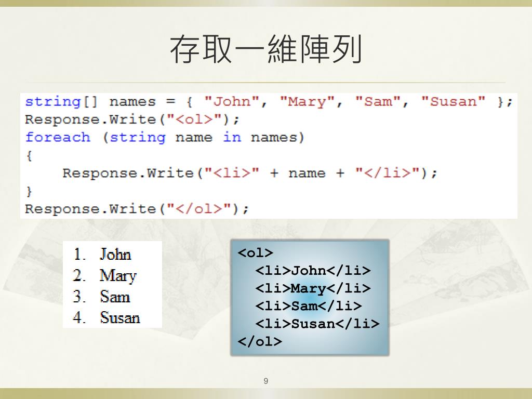This screenshot has width=532, height=399.
Task: Select the "Sam" string in the array declaration
Action: tap(378, 101)
